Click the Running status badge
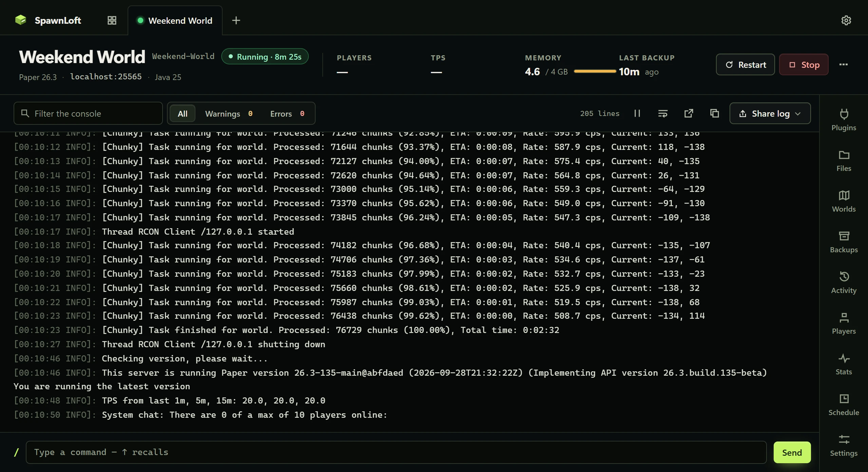The image size is (868, 472). (x=265, y=57)
